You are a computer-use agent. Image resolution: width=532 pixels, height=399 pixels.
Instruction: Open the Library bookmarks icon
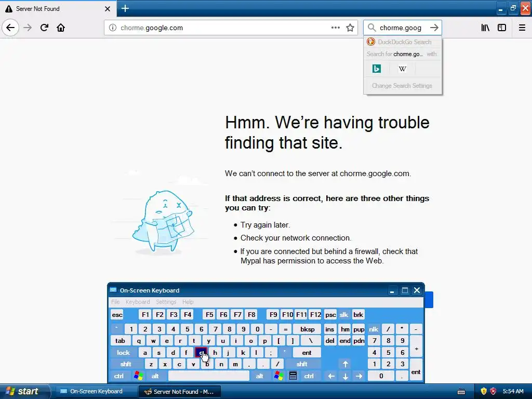485,28
